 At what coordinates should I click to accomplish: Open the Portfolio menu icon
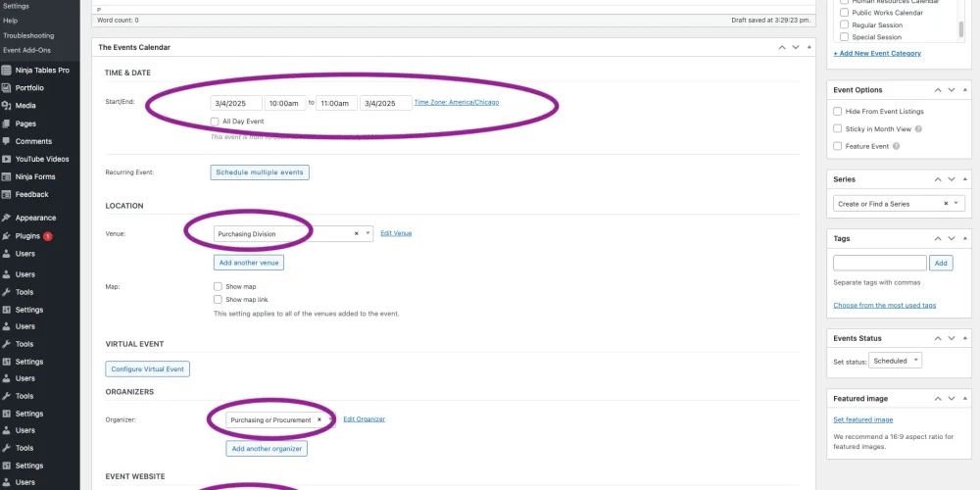click(7, 88)
